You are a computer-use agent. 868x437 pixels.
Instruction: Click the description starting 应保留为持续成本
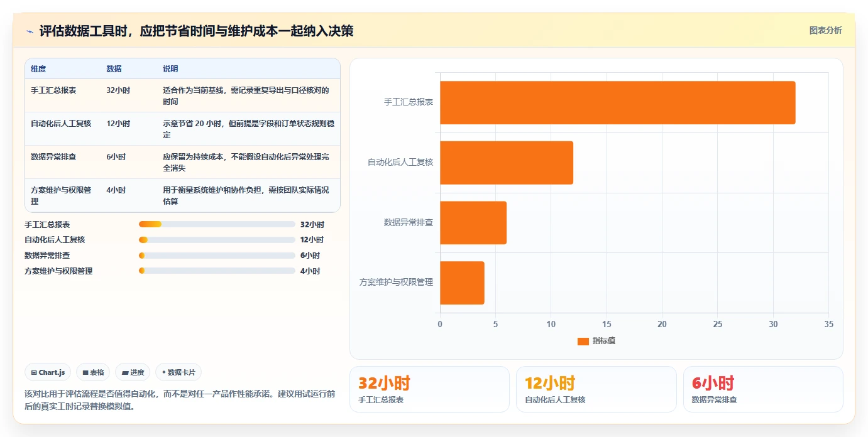coord(246,163)
